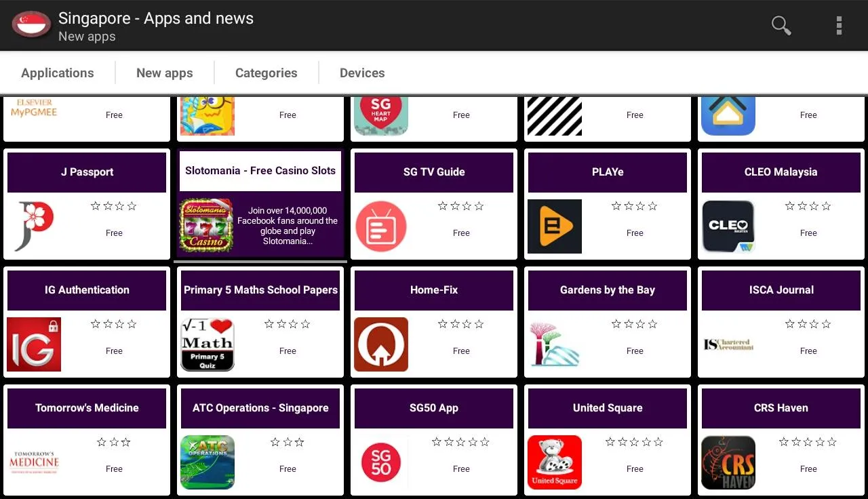The width and height of the screenshot is (868, 499).
Task: Open the SG50 App red icon
Action: click(381, 462)
